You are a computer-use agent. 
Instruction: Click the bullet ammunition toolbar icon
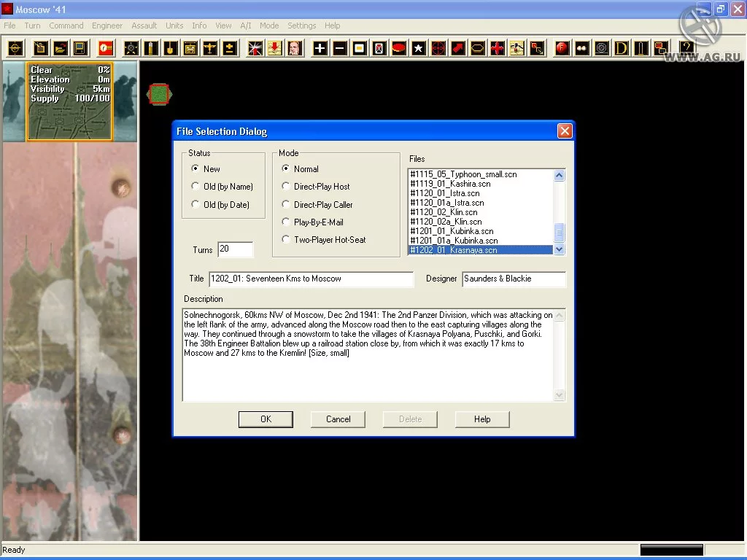click(x=151, y=48)
